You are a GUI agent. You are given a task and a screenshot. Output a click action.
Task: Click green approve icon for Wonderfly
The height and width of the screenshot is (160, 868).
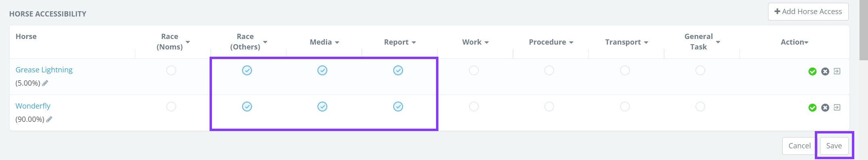click(x=812, y=108)
